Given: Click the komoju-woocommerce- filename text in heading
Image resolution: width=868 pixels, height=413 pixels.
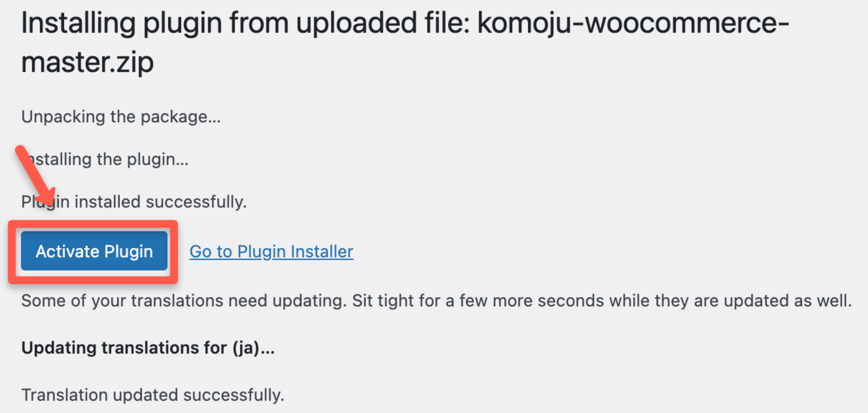Looking at the screenshot, I should tap(632, 24).
